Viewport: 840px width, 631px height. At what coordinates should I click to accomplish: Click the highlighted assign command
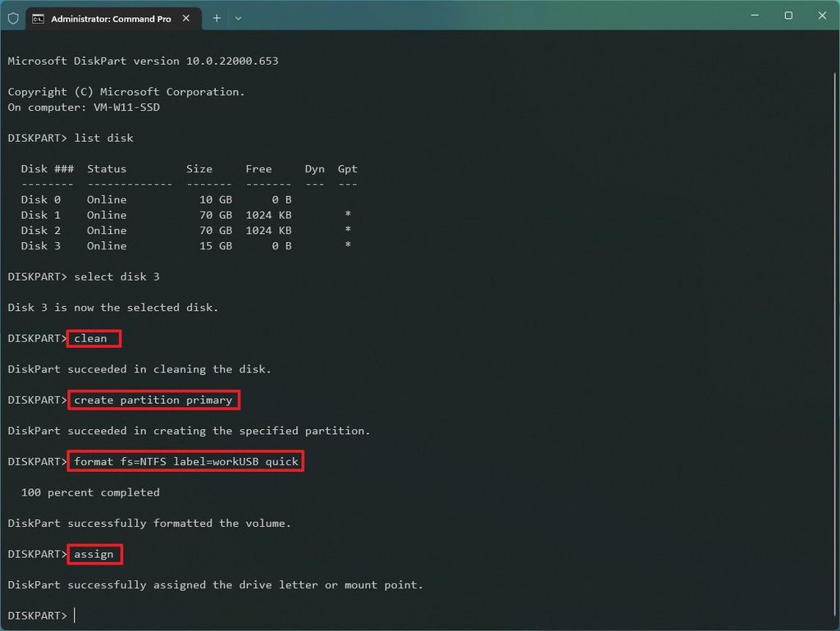pos(94,554)
